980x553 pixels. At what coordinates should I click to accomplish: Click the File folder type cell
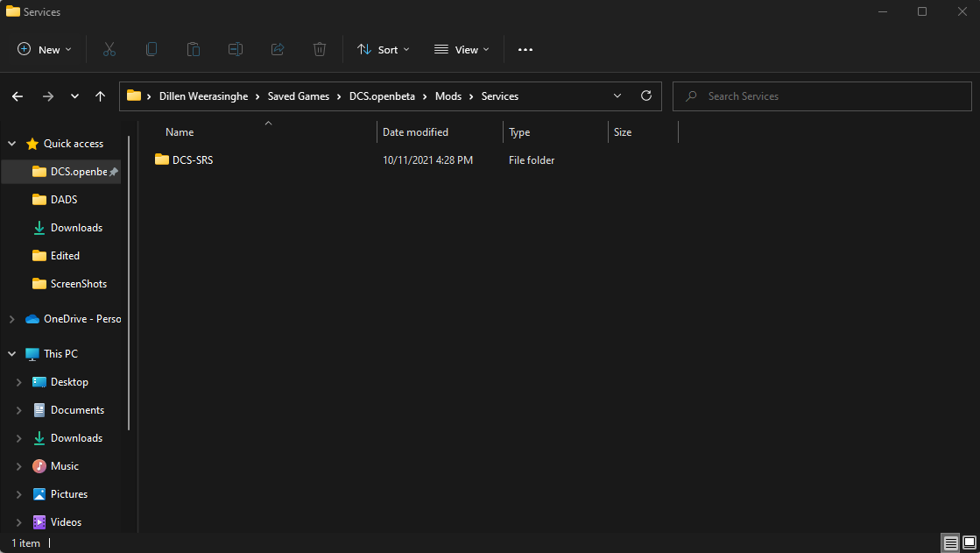[532, 160]
